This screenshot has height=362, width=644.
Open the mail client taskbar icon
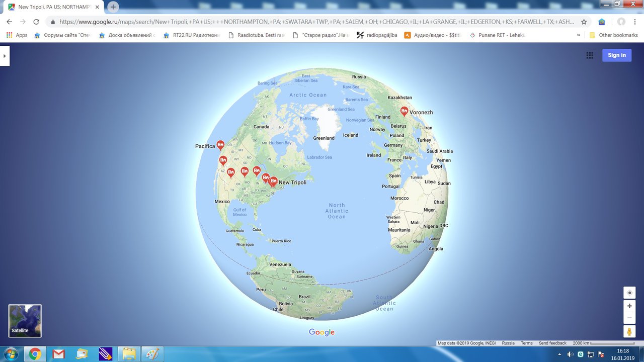(x=82, y=354)
